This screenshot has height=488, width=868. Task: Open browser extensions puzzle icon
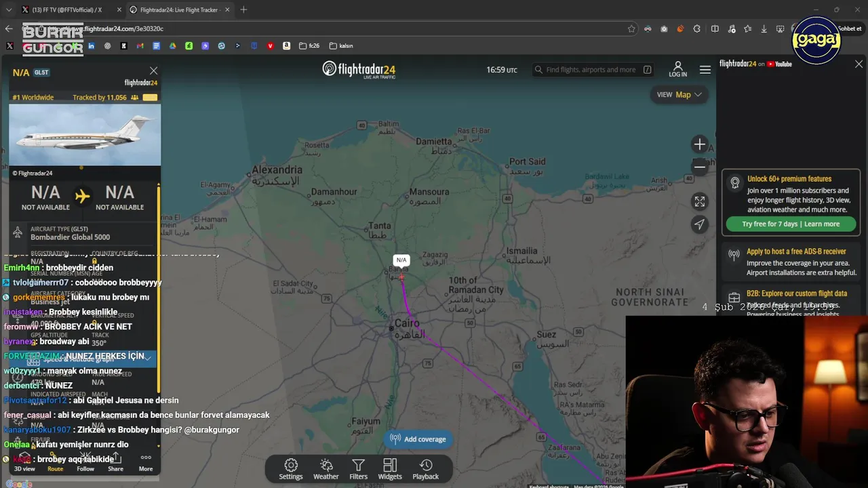[696, 28]
